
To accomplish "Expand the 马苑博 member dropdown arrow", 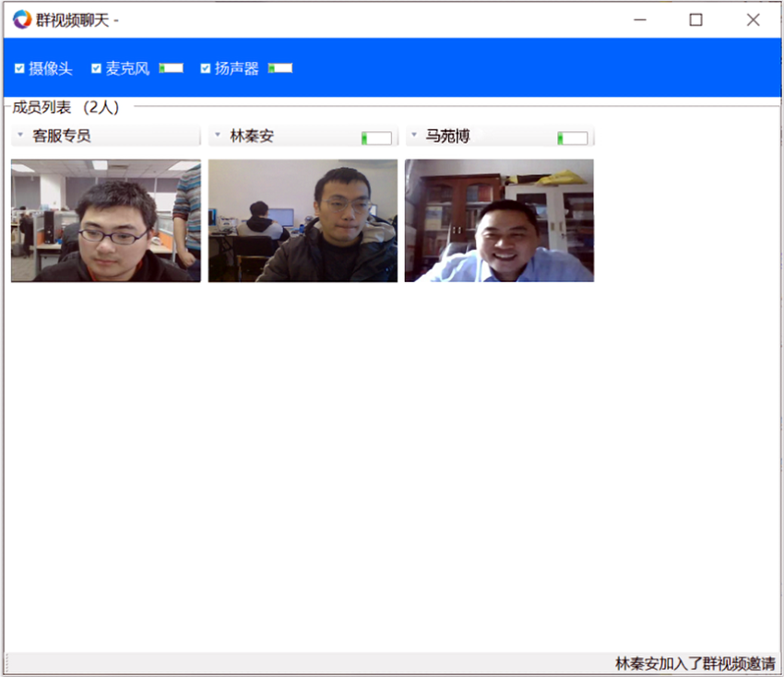I will tap(413, 135).
